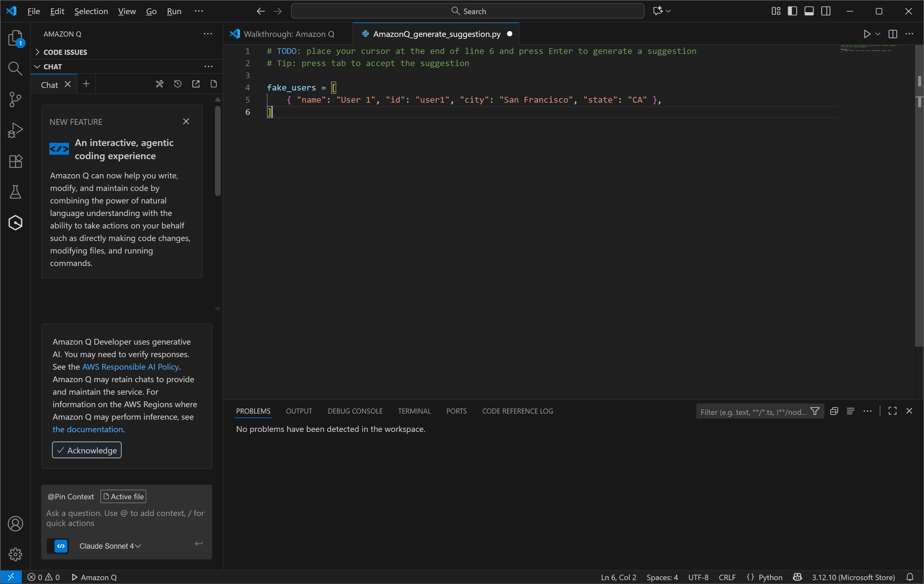Switch to Walkthrough: Amazon Q tab
924x584 pixels.
tap(288, 34)
